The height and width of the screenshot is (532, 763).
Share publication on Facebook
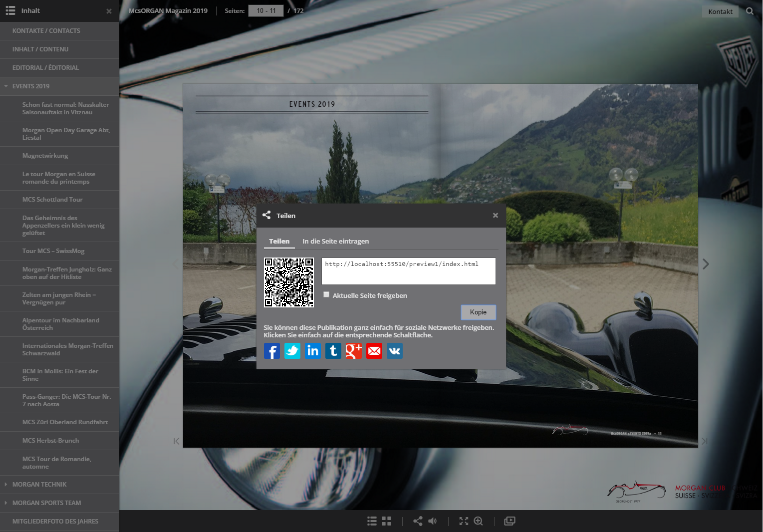coord(272,351)
